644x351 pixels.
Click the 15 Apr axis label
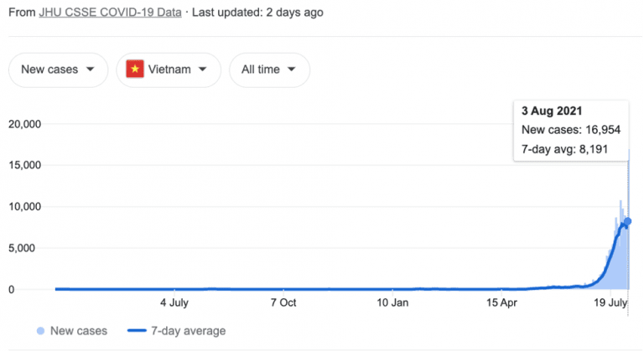coord(501,303)
